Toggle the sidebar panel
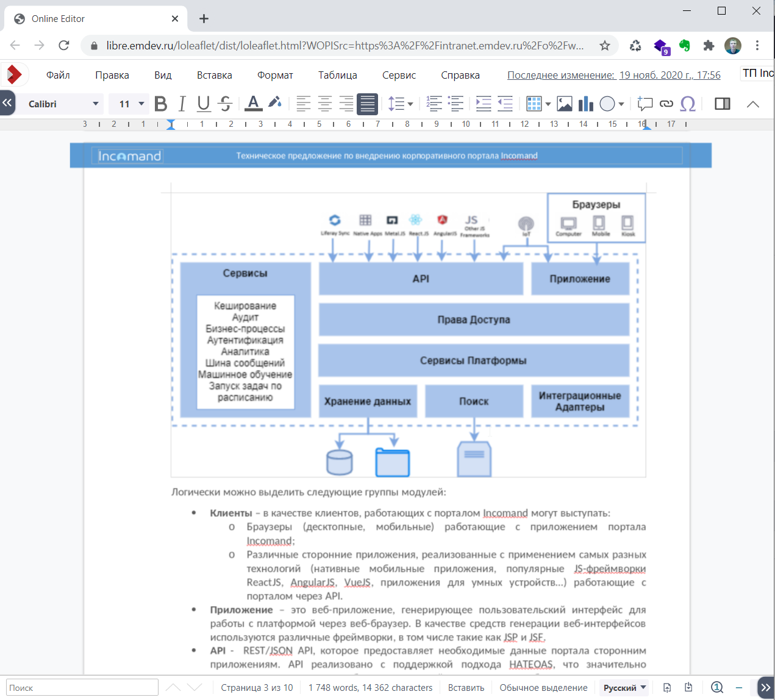The height and width of the screenshot is (700, 775). pos(723,104)
